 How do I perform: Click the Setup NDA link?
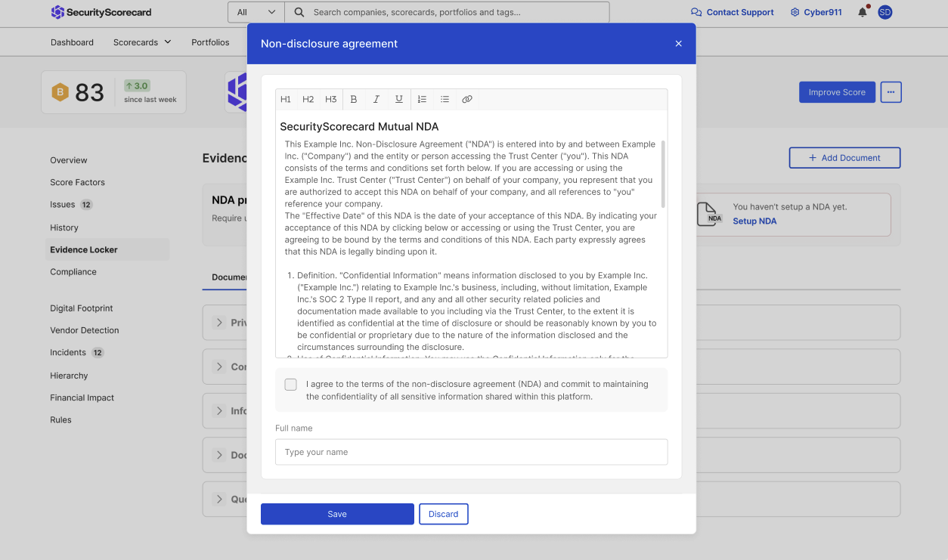point(754,221)
